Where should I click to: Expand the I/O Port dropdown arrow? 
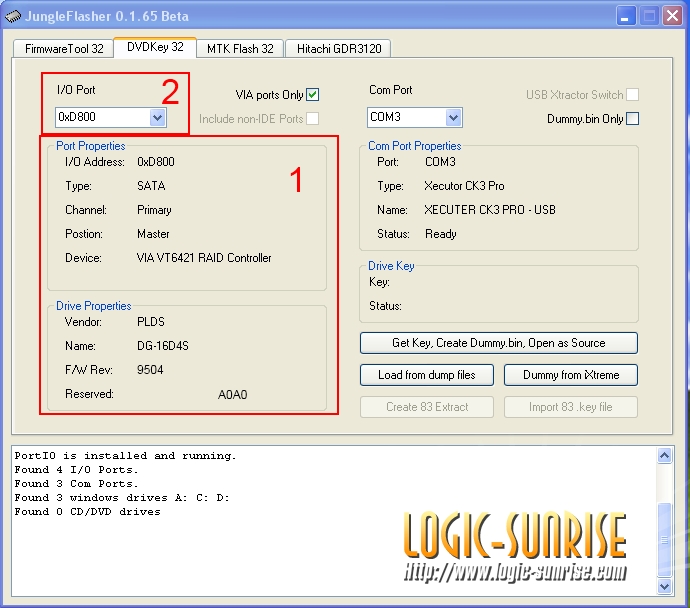pyautogui.click(x=157, y=117)
